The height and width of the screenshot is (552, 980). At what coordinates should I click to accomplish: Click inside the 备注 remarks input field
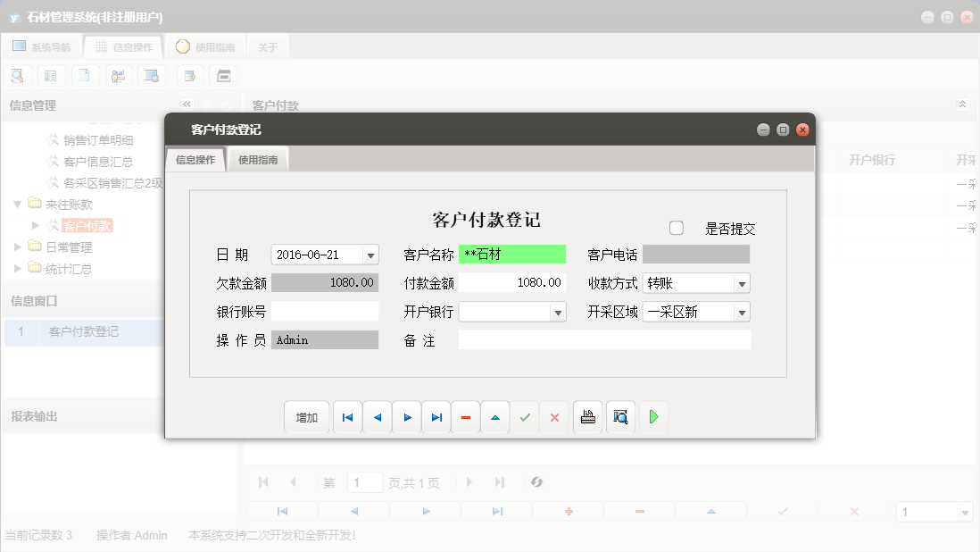point(603,339)
